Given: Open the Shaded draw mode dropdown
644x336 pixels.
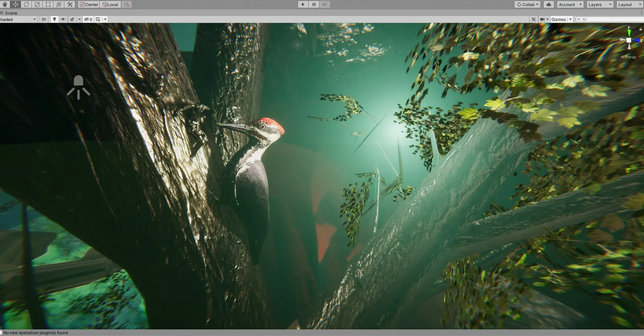Looking at the screenshot, I should 18,19.
